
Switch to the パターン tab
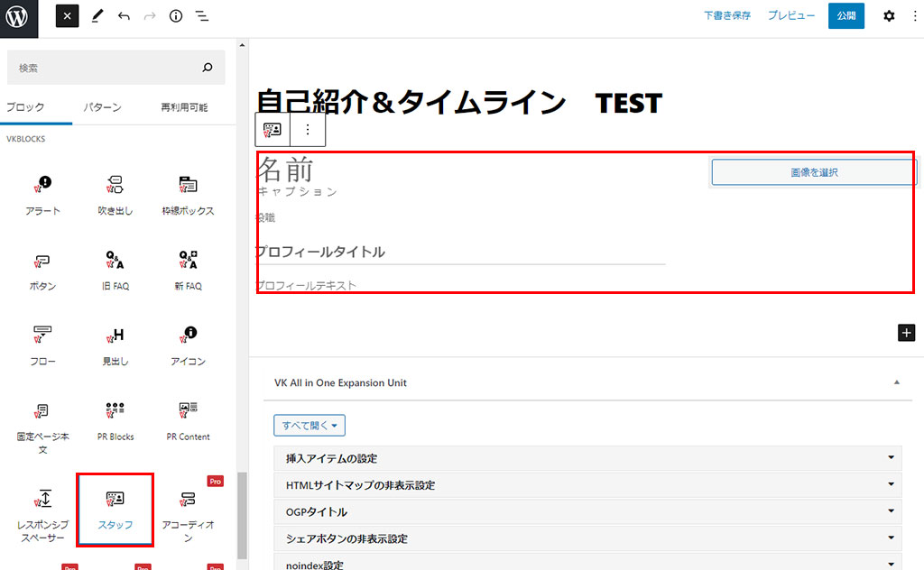coord(103,107)
